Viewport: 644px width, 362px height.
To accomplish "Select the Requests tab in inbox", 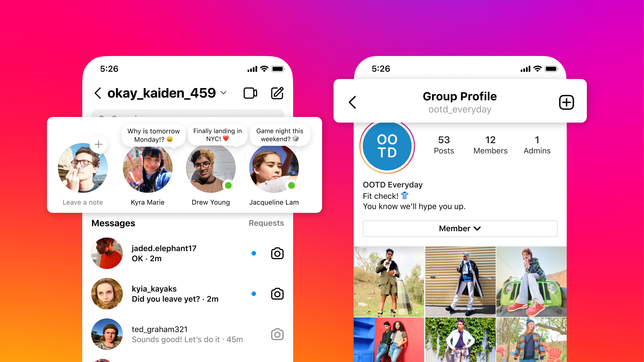I will point(267,223).
